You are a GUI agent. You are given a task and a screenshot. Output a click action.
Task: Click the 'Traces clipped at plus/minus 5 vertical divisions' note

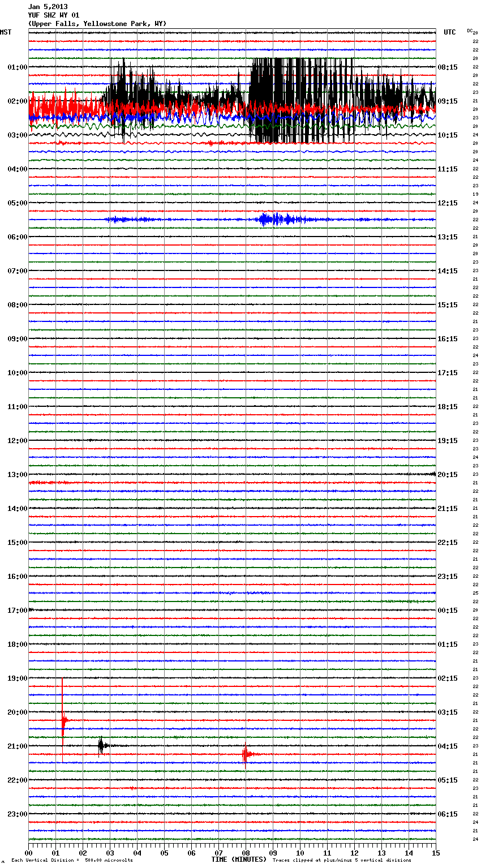point(342,861)
